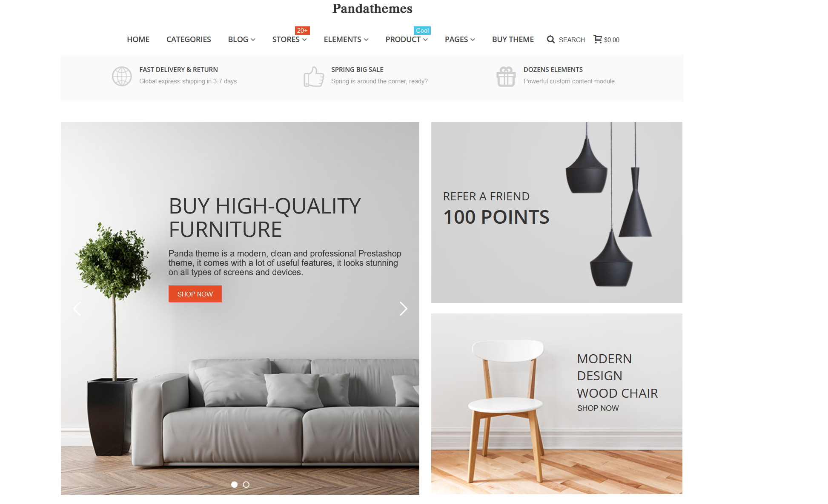This screenshot has height=504, width=828.
Task: Open the Home menu item
Action: coord(138,40)
